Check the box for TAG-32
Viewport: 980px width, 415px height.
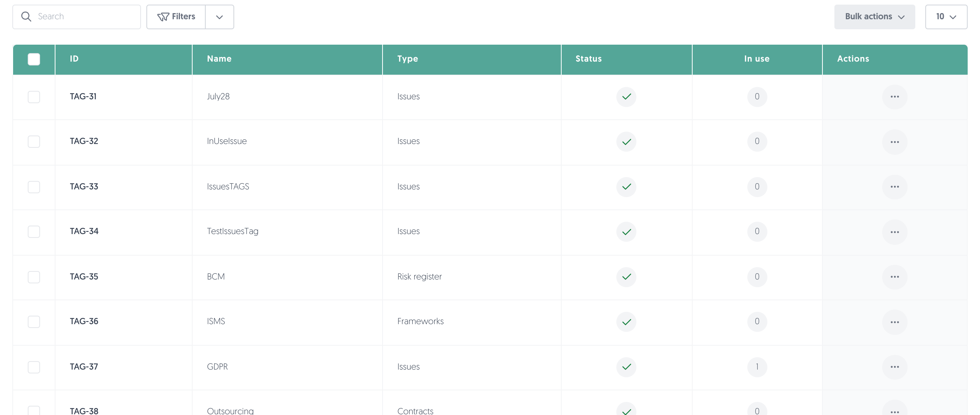(x=34, y=141)
